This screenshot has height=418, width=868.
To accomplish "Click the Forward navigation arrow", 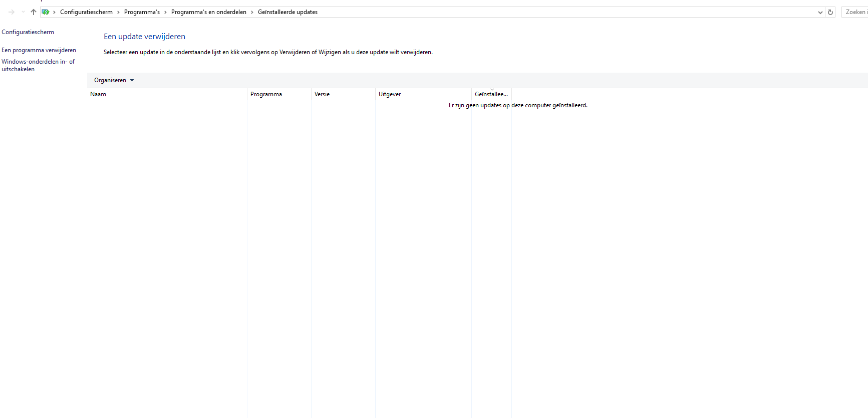I will pyautogui.click(x=12, y=12).
